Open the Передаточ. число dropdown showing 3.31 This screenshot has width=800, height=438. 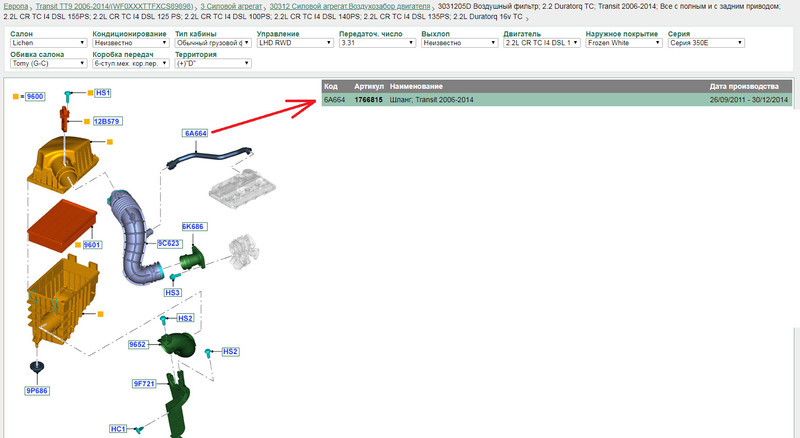[374, 44]
